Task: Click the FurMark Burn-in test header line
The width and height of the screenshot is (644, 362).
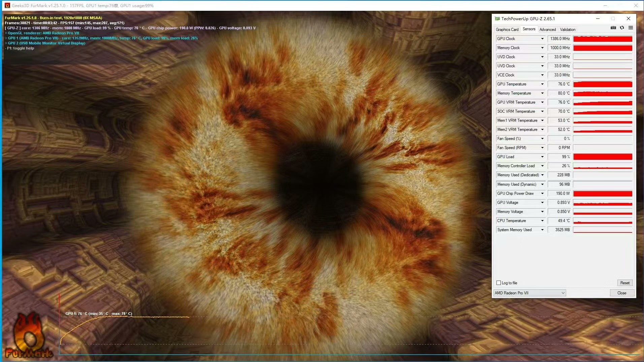Action: tap(54, 18)
